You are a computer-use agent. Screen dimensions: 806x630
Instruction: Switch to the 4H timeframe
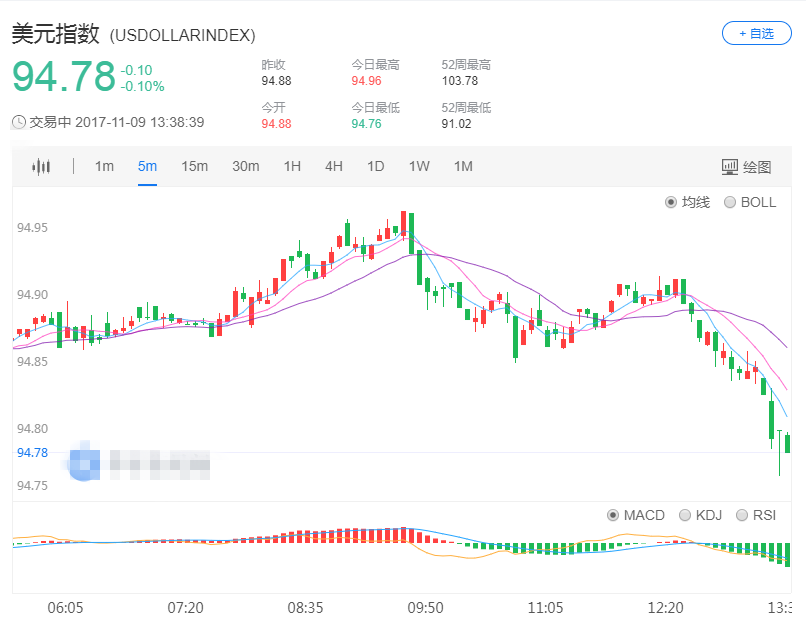334,166
